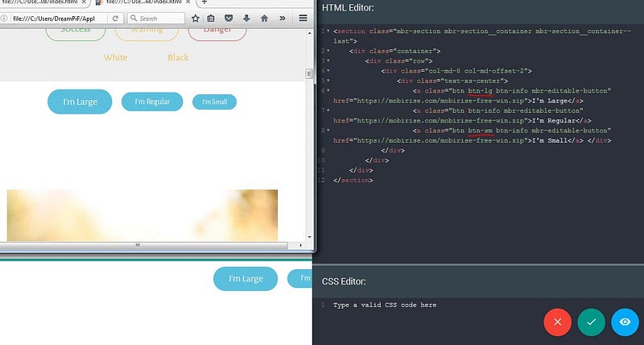Screen dimensions: 644x345
Task: Click the red cancel X button
Action: (557, 322)
